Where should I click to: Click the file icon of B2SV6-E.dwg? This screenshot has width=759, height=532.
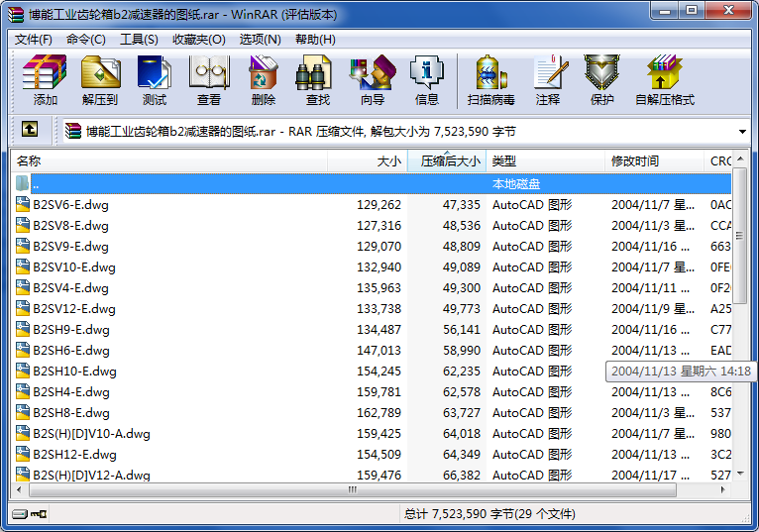tap(22, 204)
